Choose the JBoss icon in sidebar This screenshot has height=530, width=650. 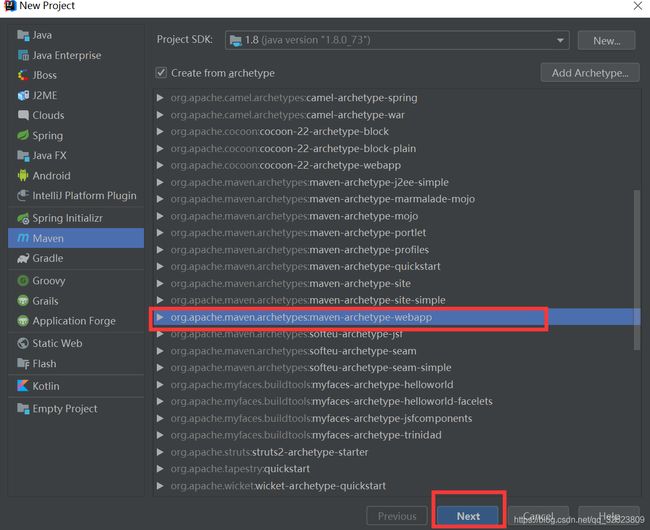(x=23, y=75)
